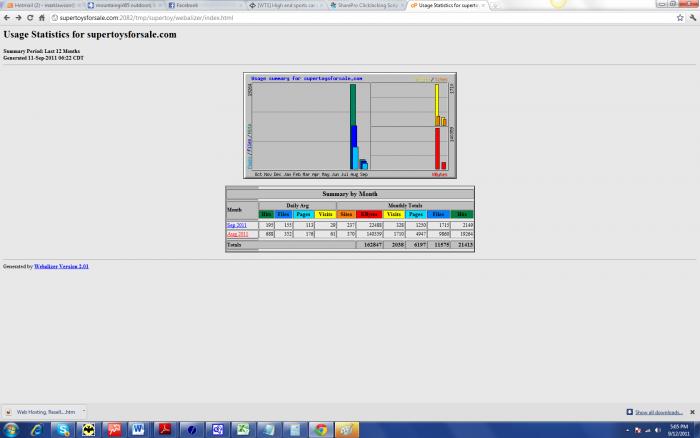Click the orange Sites header cell
700x438 pixels.
pos(346,215)
